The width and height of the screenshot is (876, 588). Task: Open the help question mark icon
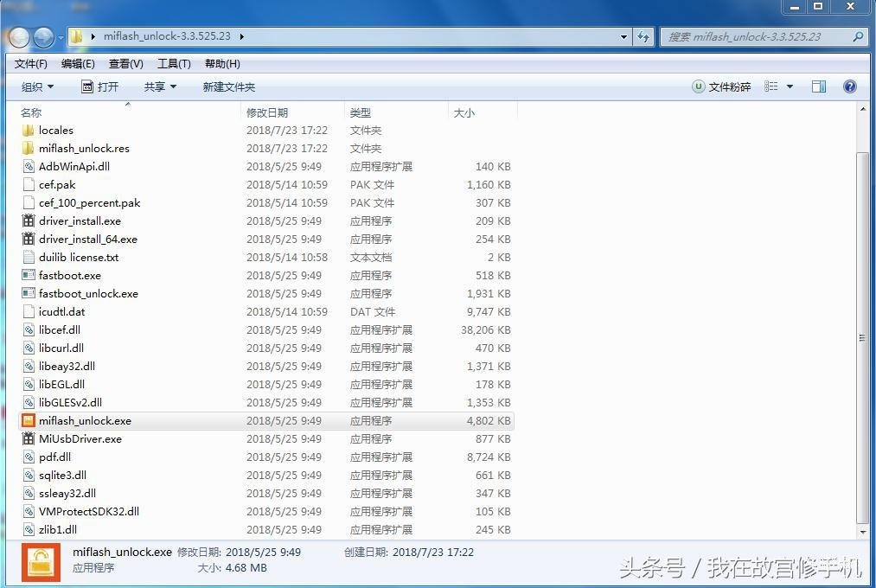(x=850, y=86)
